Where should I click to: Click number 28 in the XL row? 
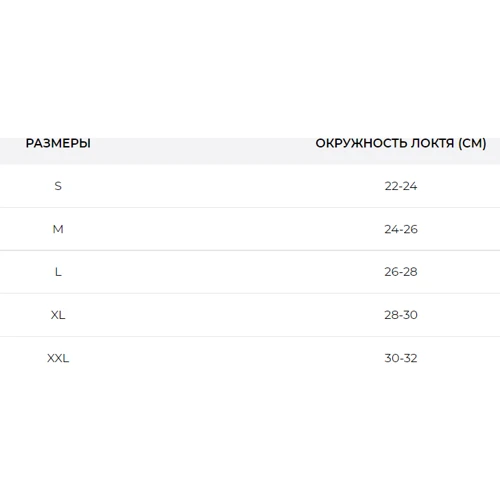click(x=391, y=315)
